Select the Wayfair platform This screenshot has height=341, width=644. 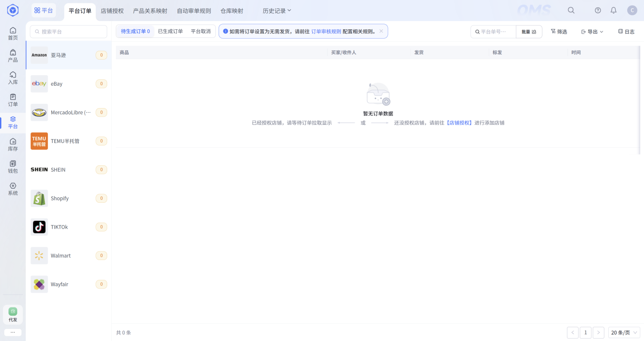click(x=69, y=284)
